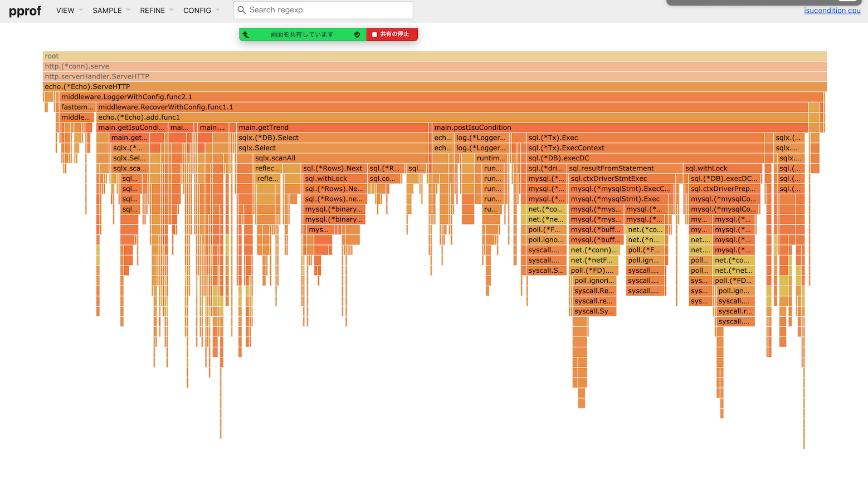Click the main.postIsuCondition frame
The width and height of the screenshot is (868, 486).
pyautogui.click(x=618, y=127)
